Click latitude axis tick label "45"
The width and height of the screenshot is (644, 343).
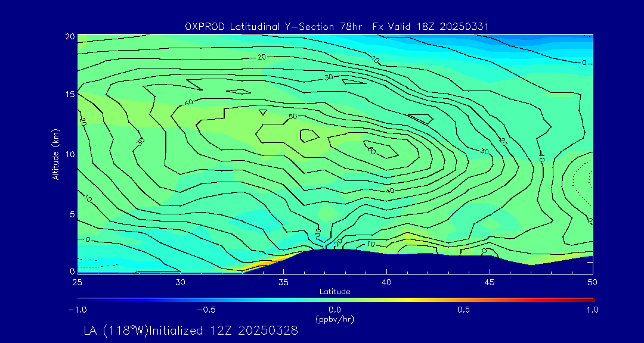[490, 282]
